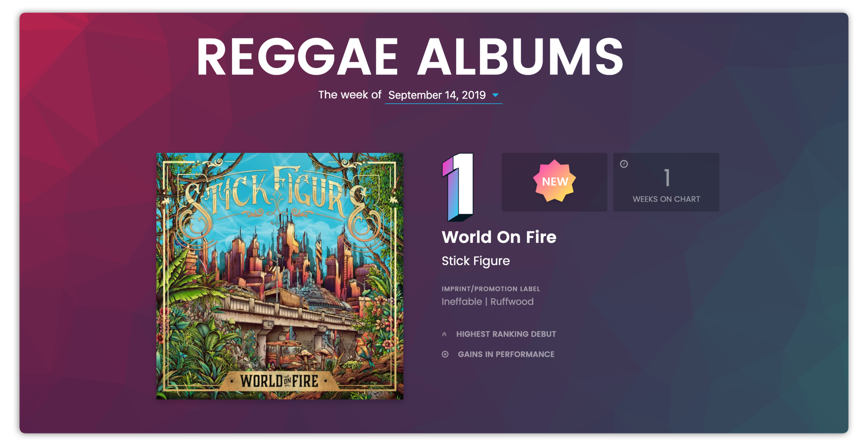Click the NEW starburst badge
The height and width of the screenshot is (446, 868).
point(554,181)
